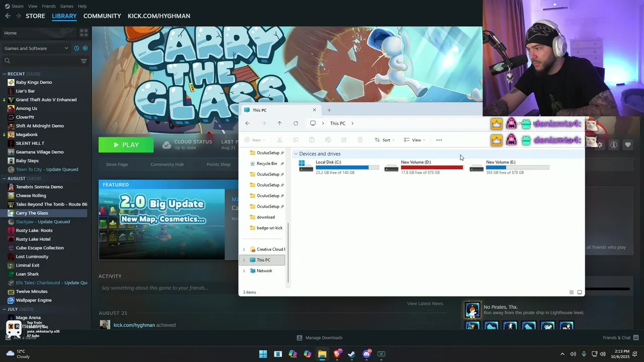644x362 pixels.
Task: Click the green PLAY button
Action: click(x=126, y=145)
